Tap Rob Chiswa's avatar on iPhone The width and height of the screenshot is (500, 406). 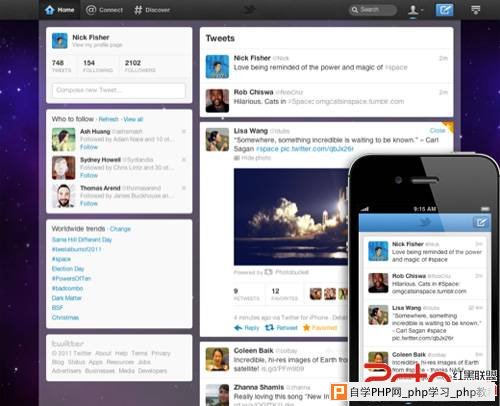378,283
